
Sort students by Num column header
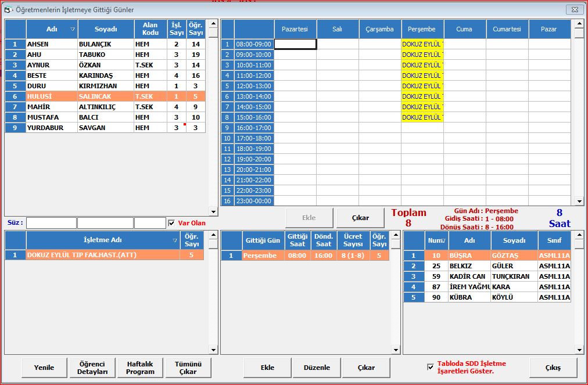pos(435,240)
